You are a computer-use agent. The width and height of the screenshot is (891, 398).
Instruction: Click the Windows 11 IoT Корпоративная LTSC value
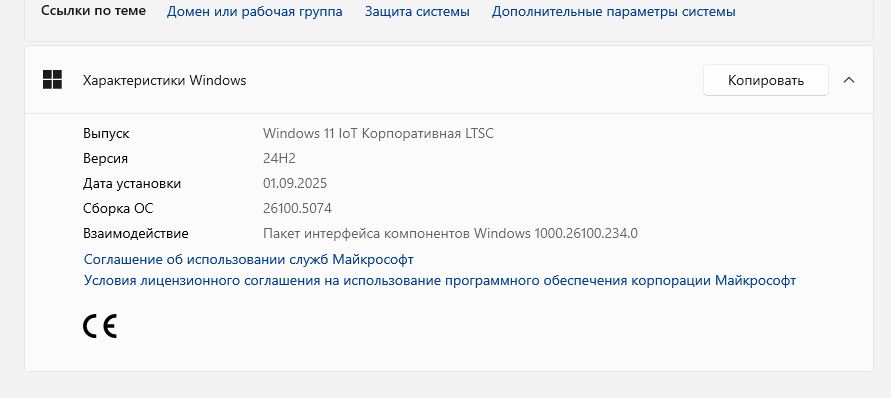click(378, 134)
